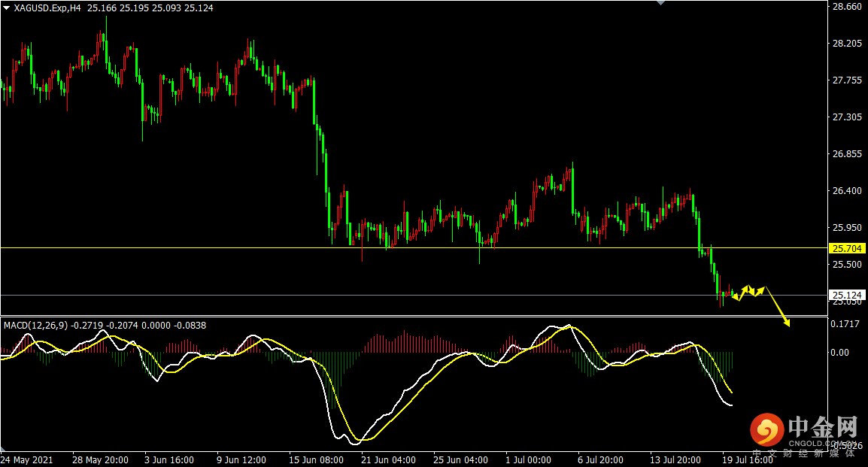This screenshot has width=868, height=467.
Task: Select the yellow highlighted 25.704 price label
Action: click(x=847, y=248)
